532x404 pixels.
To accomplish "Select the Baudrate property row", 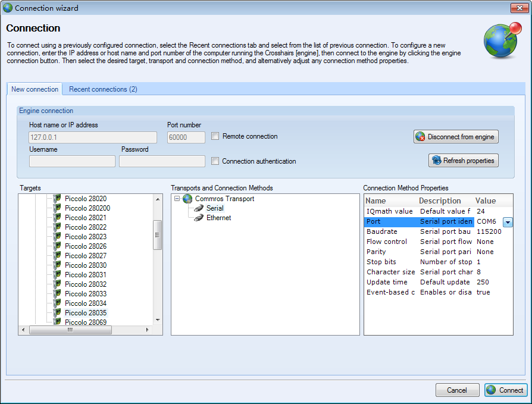I will click(x=438, y=231).
